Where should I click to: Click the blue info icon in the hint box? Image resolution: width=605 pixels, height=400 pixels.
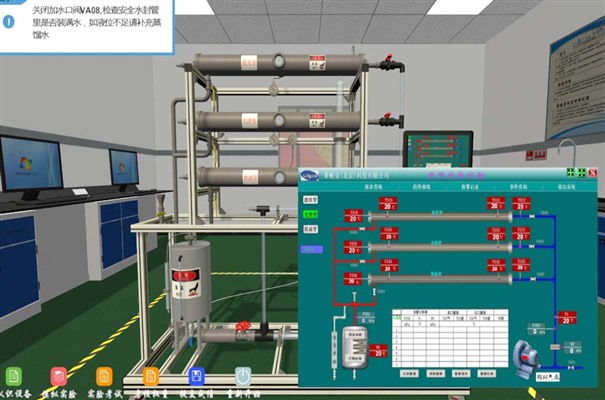pyautogui.click(x=8, y=22)
